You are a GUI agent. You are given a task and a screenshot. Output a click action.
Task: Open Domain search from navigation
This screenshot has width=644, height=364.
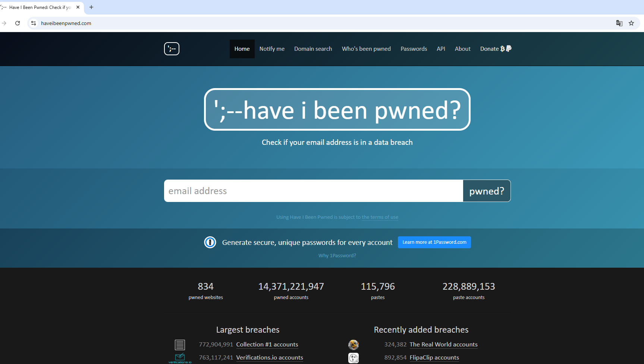[313, 49]
